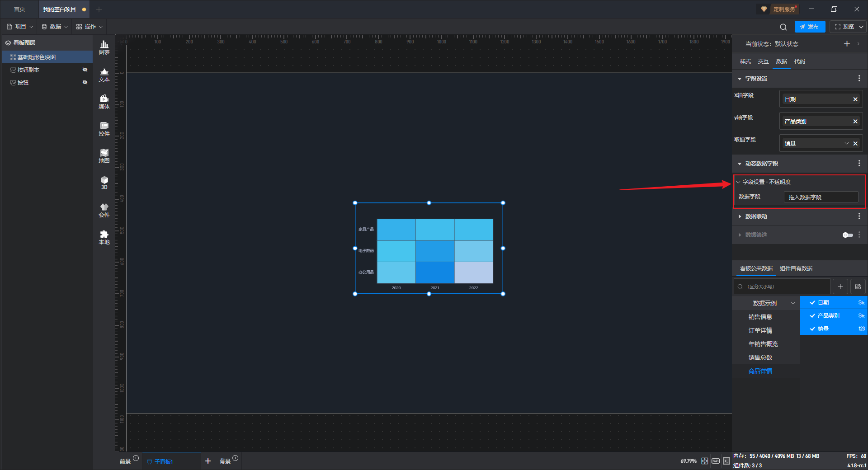Select the 订单详情 dataset

760,330
